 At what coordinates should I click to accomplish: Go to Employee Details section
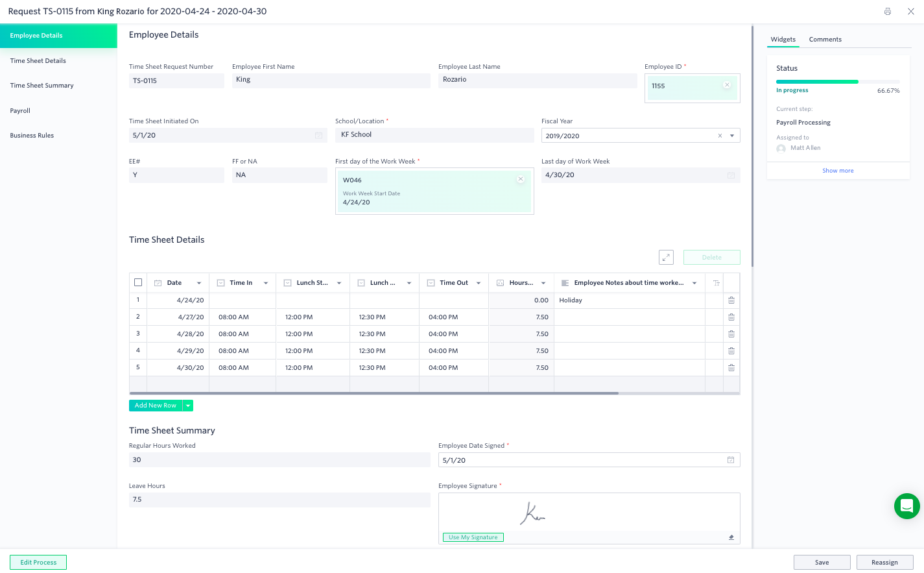[58, 36]
